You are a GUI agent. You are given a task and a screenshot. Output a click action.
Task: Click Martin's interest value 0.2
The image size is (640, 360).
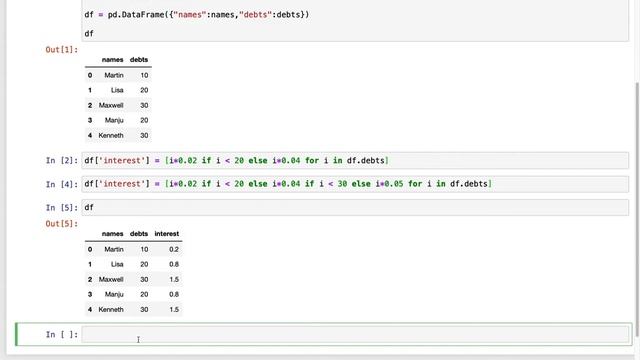click(x=174, y=249)
